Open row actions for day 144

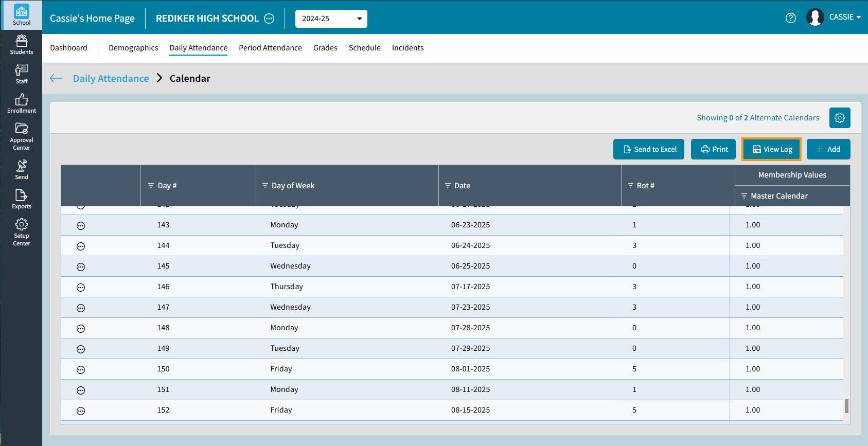(x=81, y=246)
